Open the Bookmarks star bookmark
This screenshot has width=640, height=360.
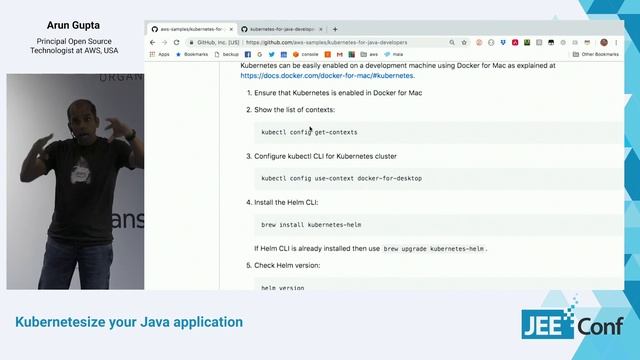[192, 54]
